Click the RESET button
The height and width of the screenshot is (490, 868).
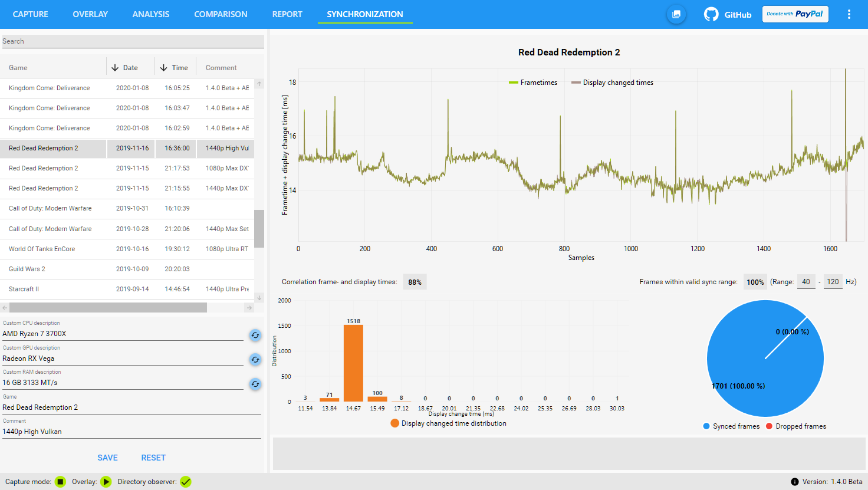point(153,458)
